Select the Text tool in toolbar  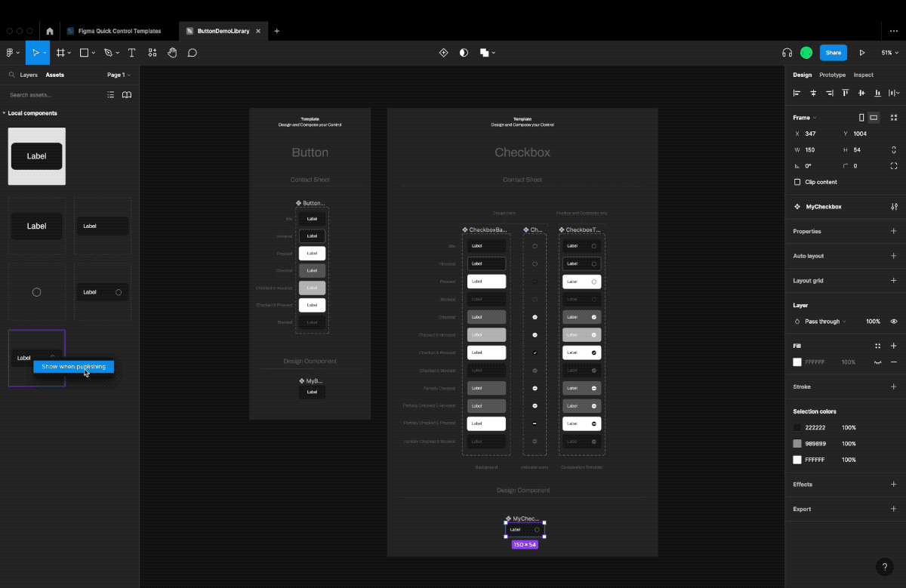pos(131,53)
